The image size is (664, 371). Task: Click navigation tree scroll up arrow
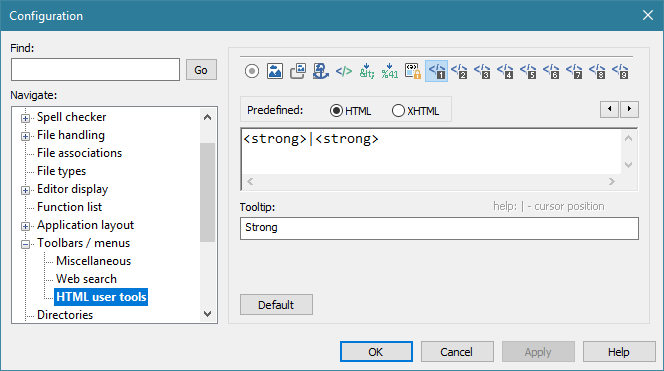pos(208,117)
